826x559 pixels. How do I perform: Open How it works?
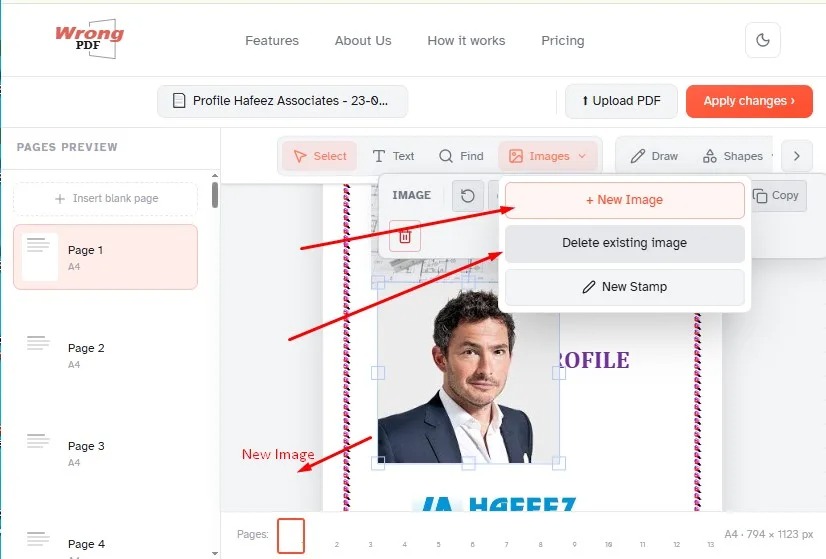[x=466, y=41]
